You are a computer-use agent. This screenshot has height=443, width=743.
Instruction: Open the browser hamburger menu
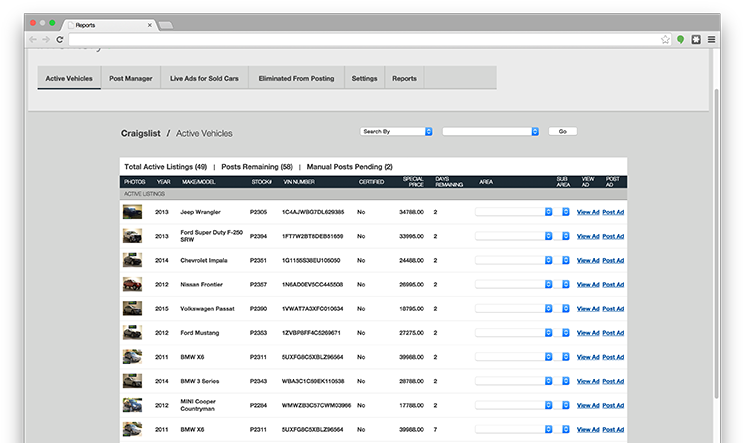(711, 39)
